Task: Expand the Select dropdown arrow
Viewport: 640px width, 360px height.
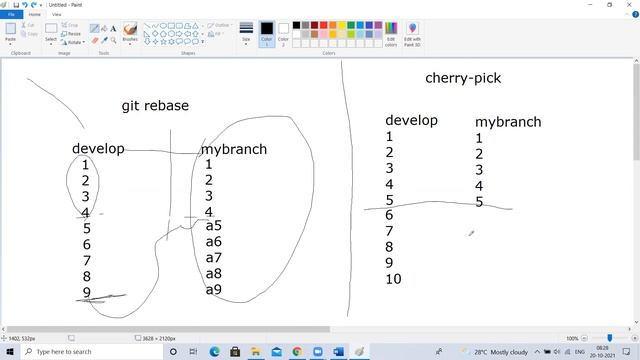Action: pyautogui.click(x=51, y=43)
